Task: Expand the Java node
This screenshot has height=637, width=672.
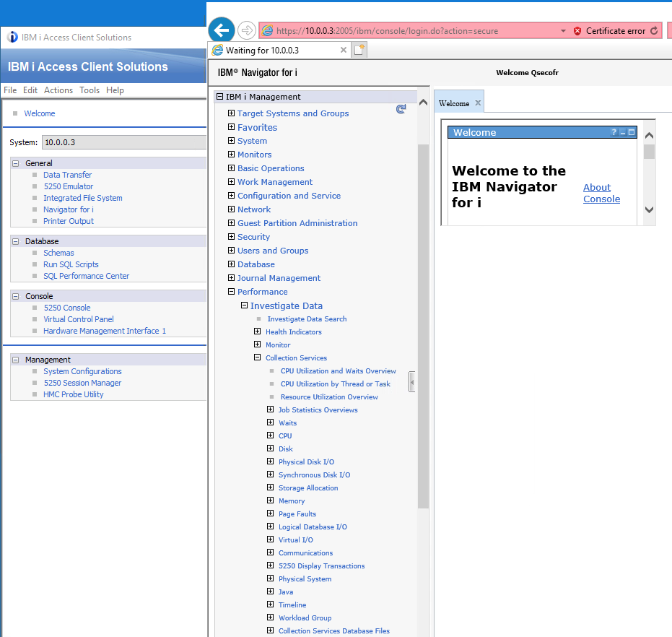Action: (271, 591)
